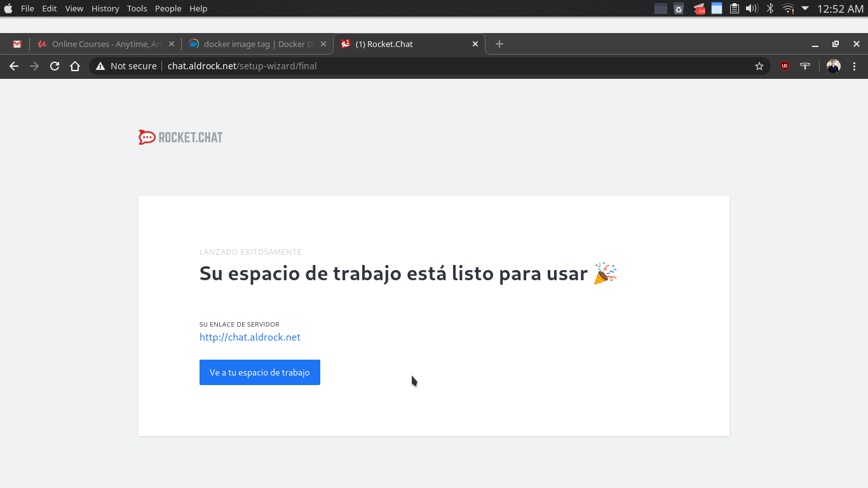This screenshot has width=868, height=488.
Task: Switch to the docker image tag tab
Action: (257, 44)
